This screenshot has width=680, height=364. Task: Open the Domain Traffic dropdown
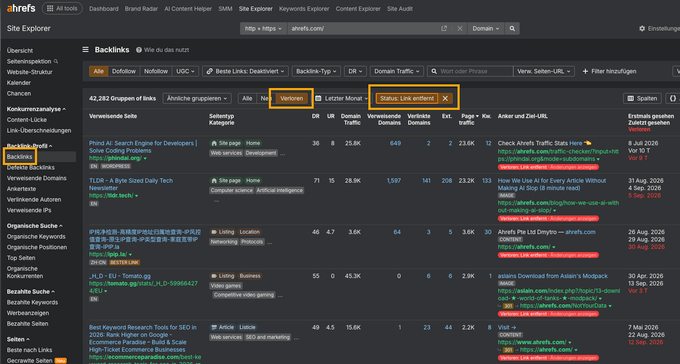pos(397,71)
